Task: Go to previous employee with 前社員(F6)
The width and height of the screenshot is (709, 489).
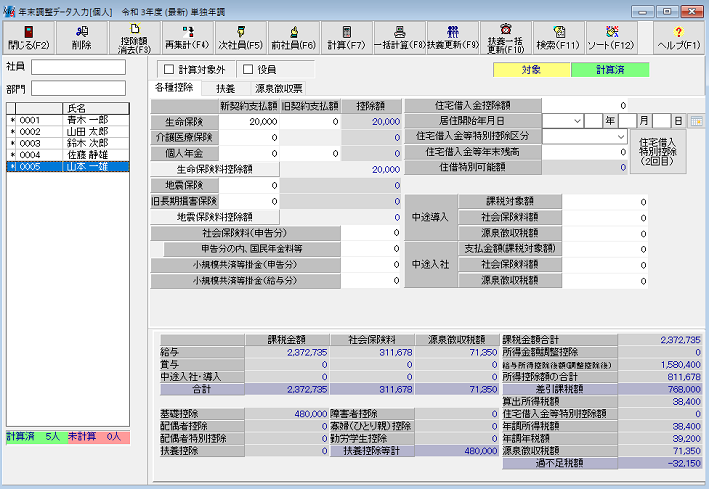Action: point(292,38)
